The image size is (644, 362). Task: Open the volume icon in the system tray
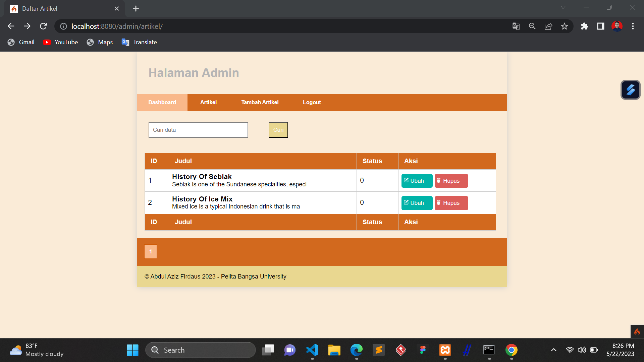[x=582, y=350]
